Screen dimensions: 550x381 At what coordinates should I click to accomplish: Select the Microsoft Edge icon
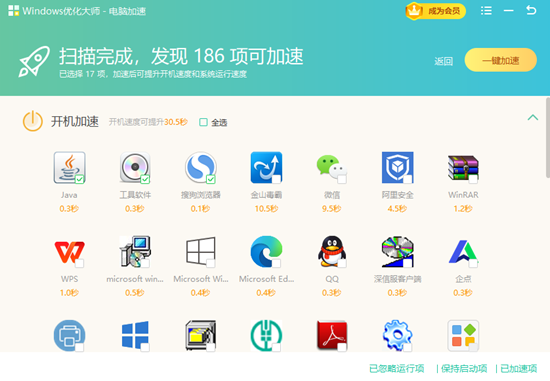coord(266,252)
